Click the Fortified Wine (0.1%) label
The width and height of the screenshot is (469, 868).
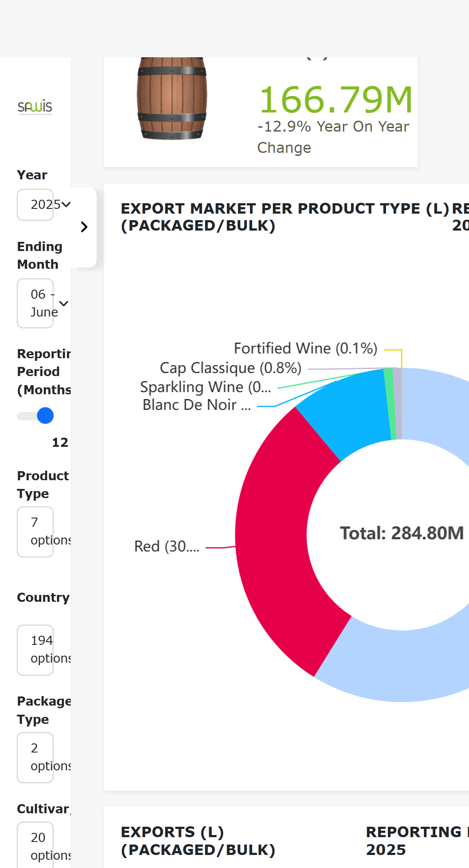click(x=305, y=348)
